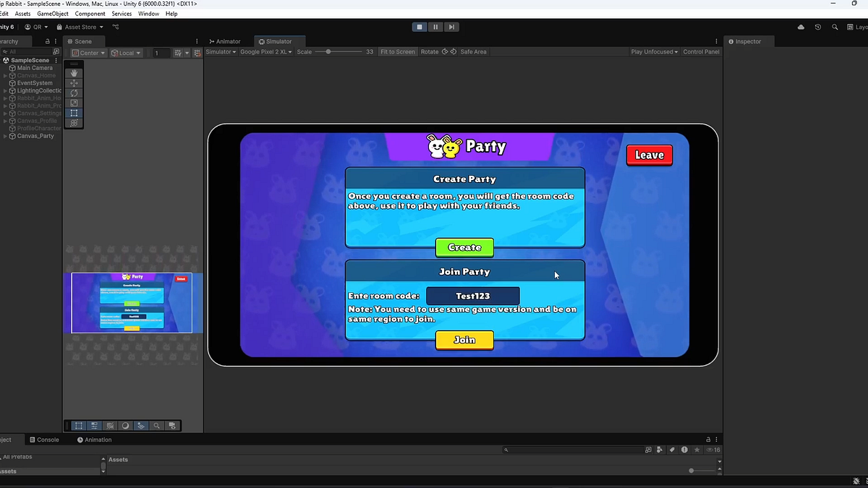
Task: Select the Scale tool
Action: (74, 103)
